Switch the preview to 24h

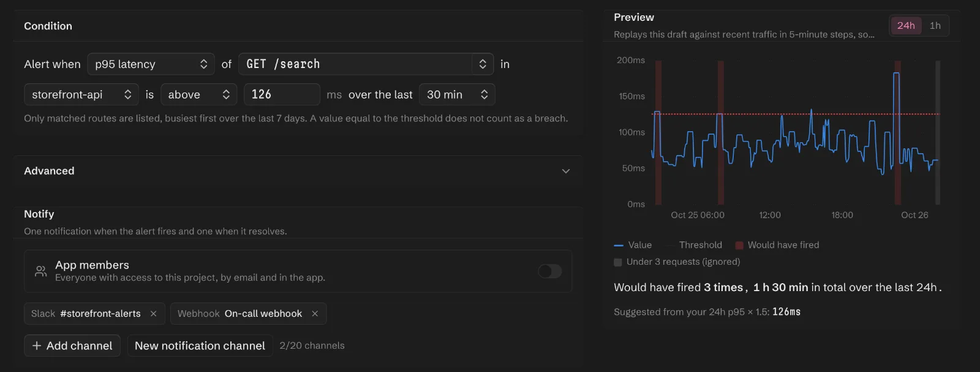tap(906, 25)
